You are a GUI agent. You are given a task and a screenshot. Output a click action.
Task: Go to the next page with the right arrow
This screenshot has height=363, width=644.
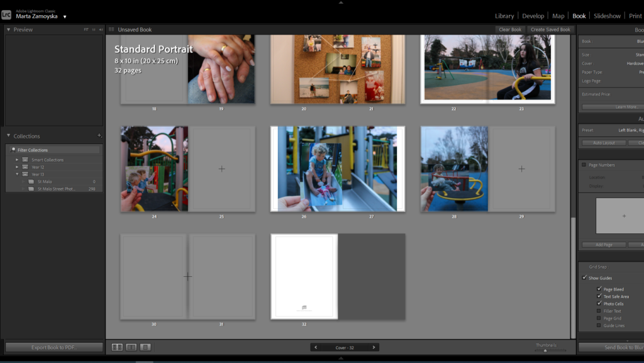tap(374, 347)
